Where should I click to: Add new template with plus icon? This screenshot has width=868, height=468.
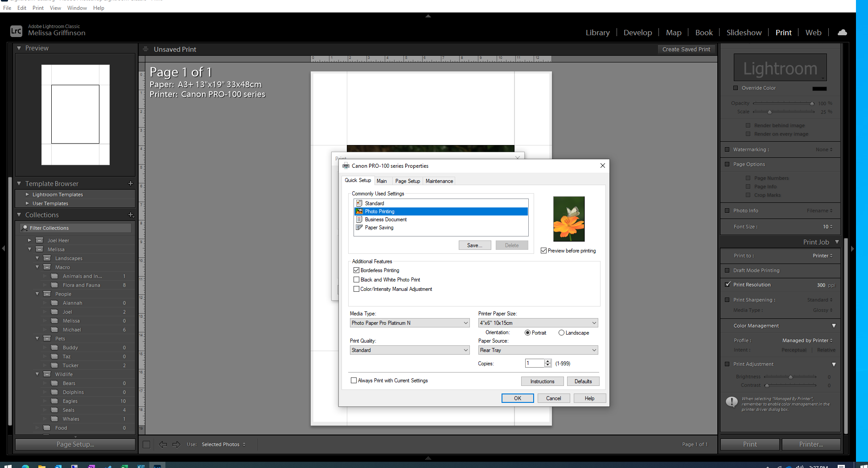pyautogui.click(x=131, y=183)
